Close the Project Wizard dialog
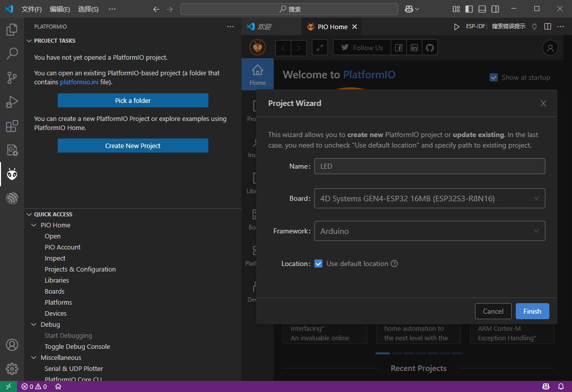Screen dimensions: 572x392 pos(543,103)
